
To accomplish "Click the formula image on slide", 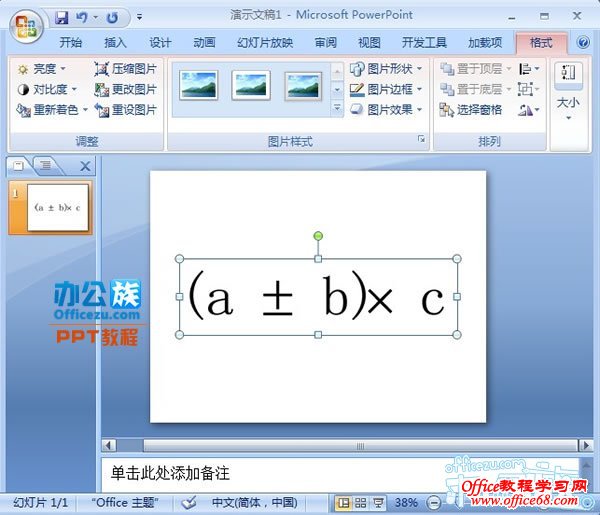I will 318,297.
